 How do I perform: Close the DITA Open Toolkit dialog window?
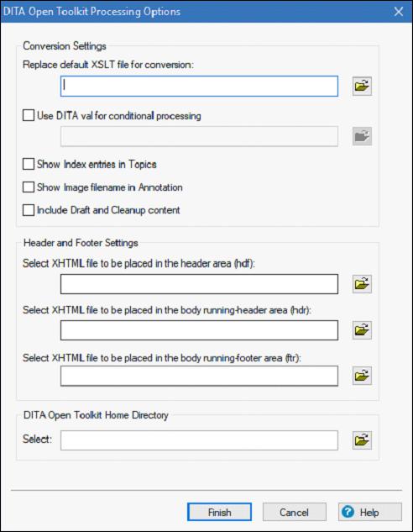[x=399, y=12]
